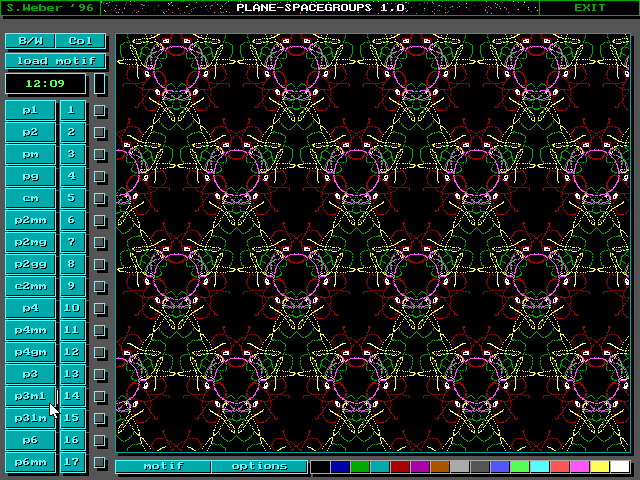The width and height of the screenshot is (640, 480).
Task: Click the 12:09 clock display
Action: pyautogui.click(x=45, y=84)
